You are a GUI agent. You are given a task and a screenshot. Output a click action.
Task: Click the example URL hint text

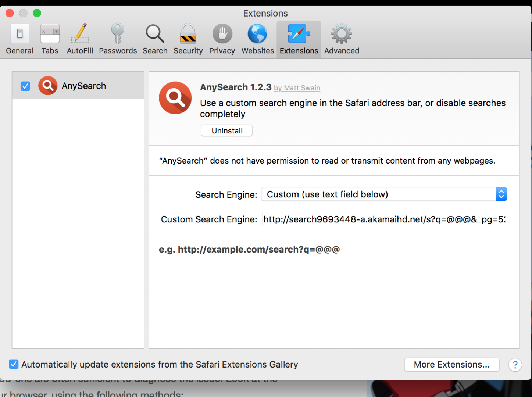[249, 250]
